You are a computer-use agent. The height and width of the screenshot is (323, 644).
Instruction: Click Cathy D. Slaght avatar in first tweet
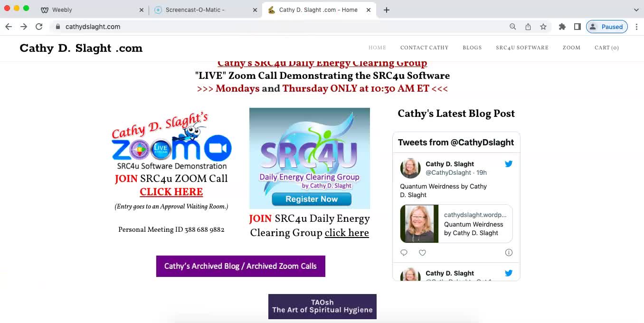410,168
